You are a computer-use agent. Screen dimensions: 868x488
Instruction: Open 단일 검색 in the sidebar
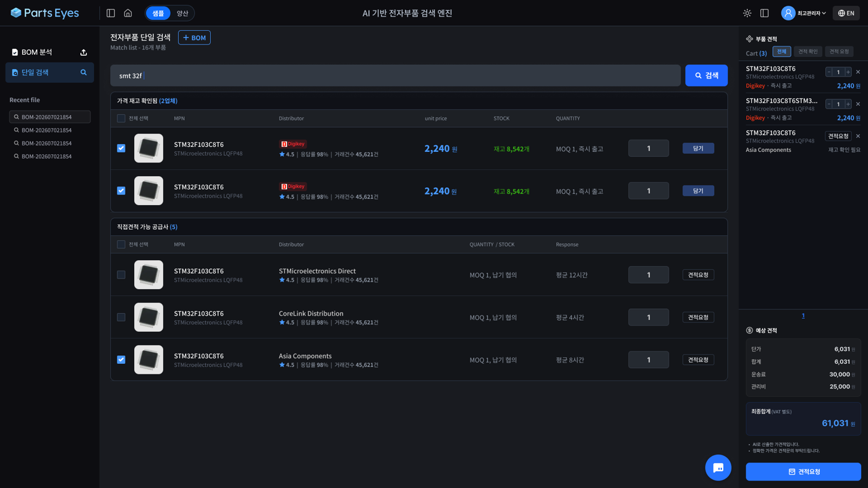pyautogui.click(x=49, y=72)
